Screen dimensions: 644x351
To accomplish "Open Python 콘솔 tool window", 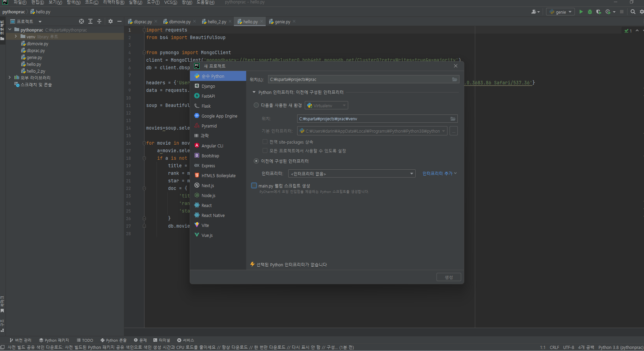I will [113, 340].
